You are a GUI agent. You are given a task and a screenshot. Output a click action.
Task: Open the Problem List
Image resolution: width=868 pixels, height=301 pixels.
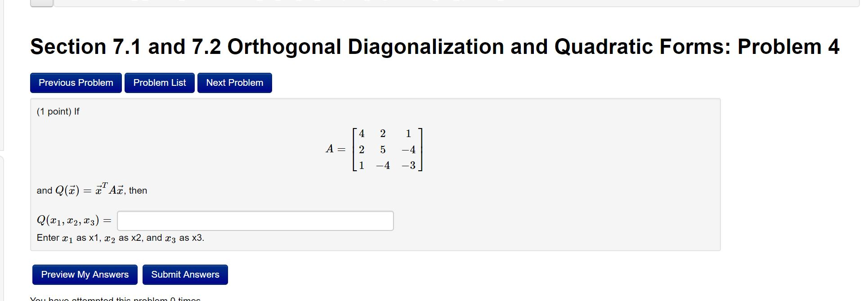[159, 83]
